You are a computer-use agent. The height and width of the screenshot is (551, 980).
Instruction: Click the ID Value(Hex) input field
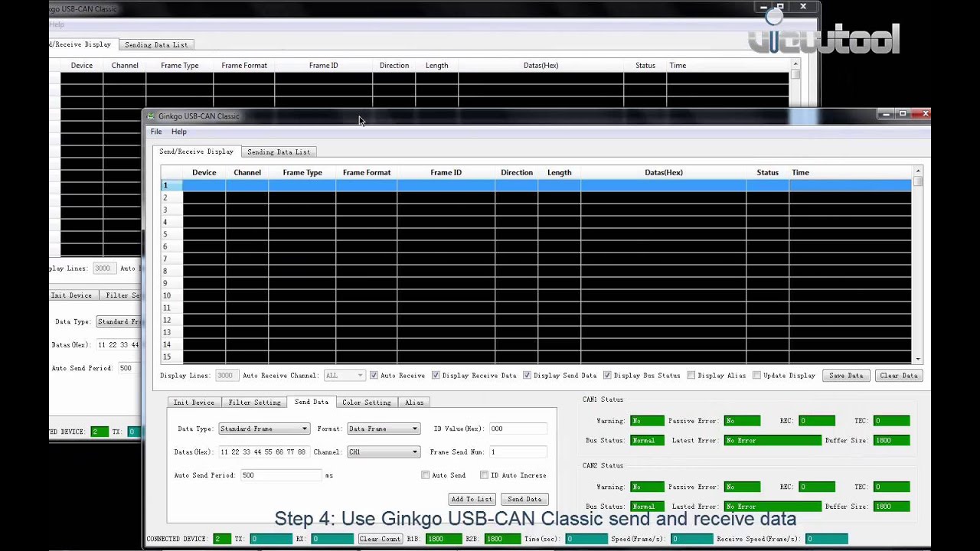click(518, 429)
